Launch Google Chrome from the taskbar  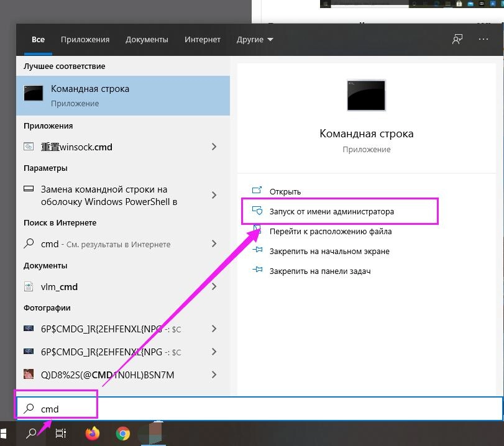coord(123,434)
